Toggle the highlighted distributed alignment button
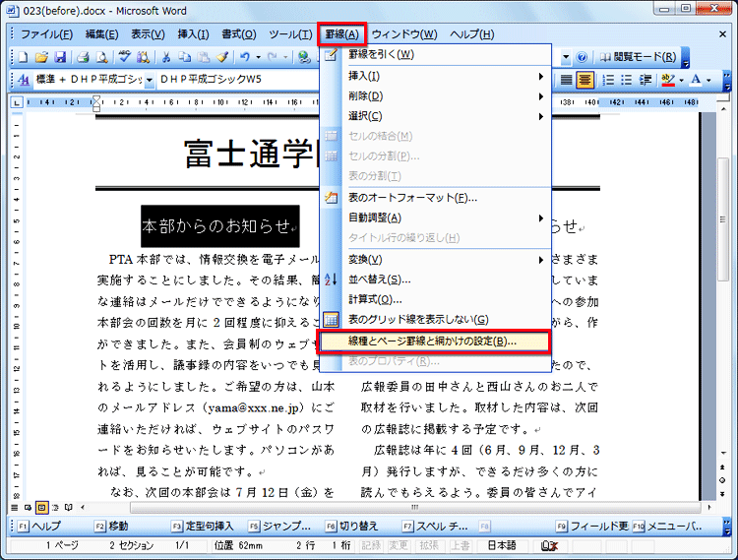Image resolution: width=738 pixels, height=560 pixels. click(x=584, y=80)
